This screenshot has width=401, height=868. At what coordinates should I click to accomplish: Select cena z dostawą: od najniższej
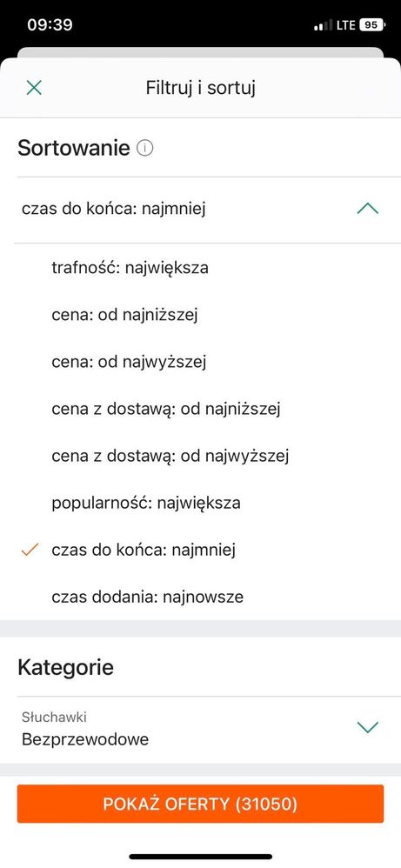click(167, 409)
